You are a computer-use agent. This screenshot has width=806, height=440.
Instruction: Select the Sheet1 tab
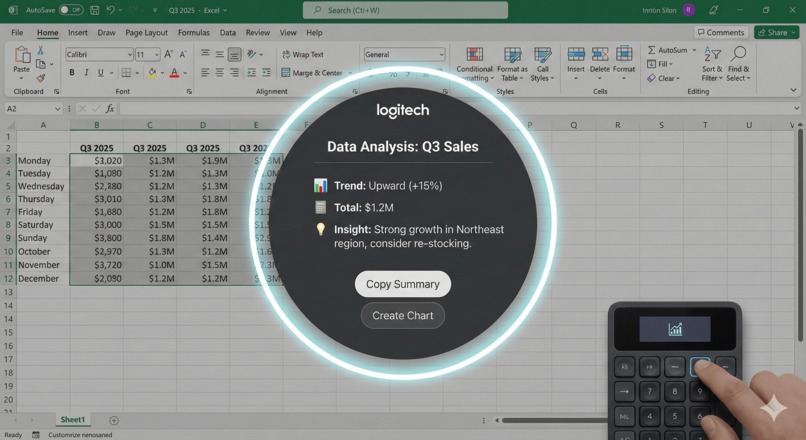72,419
